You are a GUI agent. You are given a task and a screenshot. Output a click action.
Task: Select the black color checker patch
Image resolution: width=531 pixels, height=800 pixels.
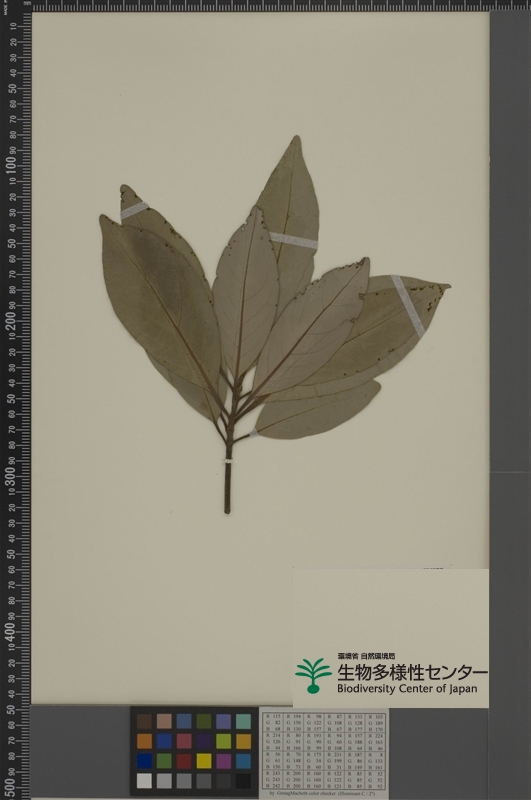click(243, 781)
